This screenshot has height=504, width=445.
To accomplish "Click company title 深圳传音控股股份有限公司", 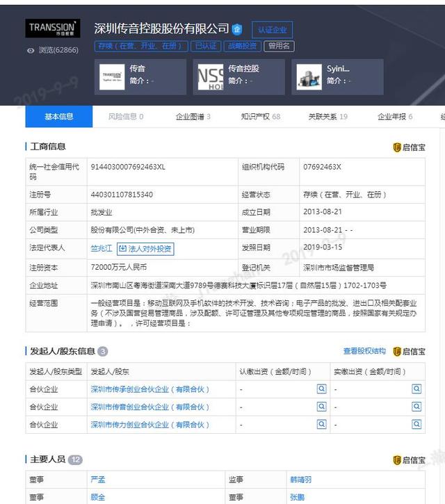I will pyautogui.click(x=161, y=29).
